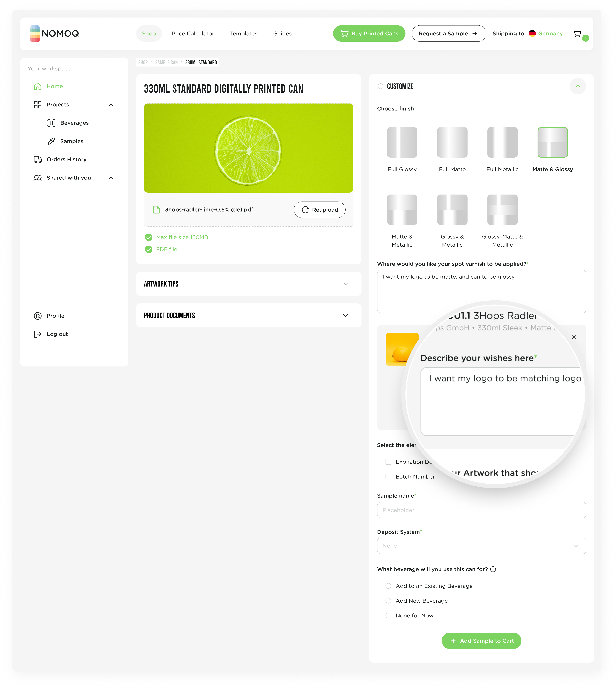Viewport: 616px width, 689px height.
Task: Open Orders History via the truck icon
Action: click(x=38, y=159)
